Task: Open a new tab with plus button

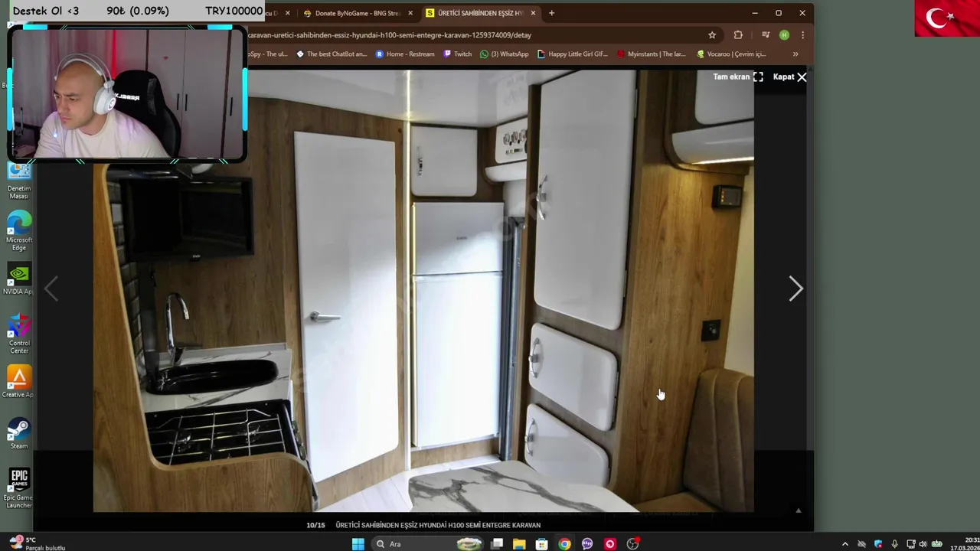Action: coord(551,13)
